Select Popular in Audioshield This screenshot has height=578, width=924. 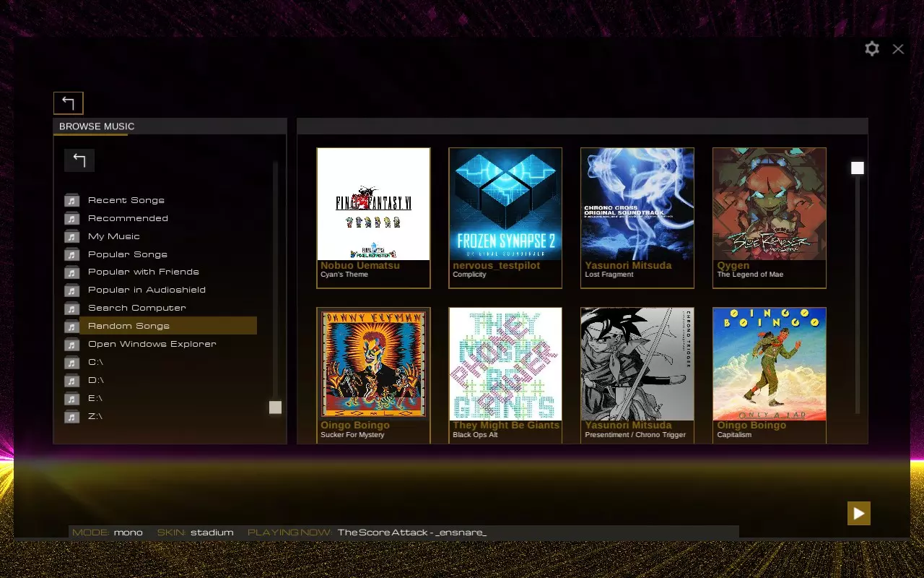147,290
